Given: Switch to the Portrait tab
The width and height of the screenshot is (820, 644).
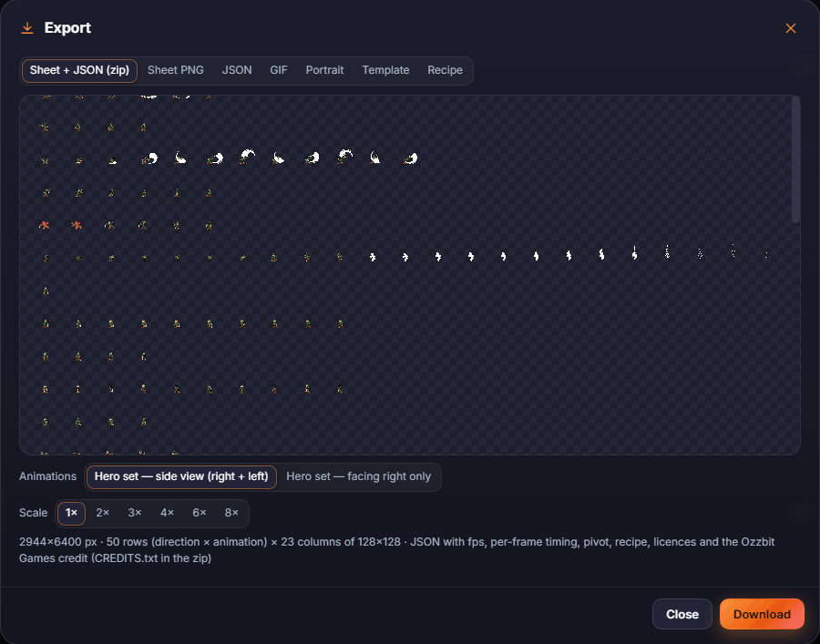Looking at the screenshot, I should (324, 70).
